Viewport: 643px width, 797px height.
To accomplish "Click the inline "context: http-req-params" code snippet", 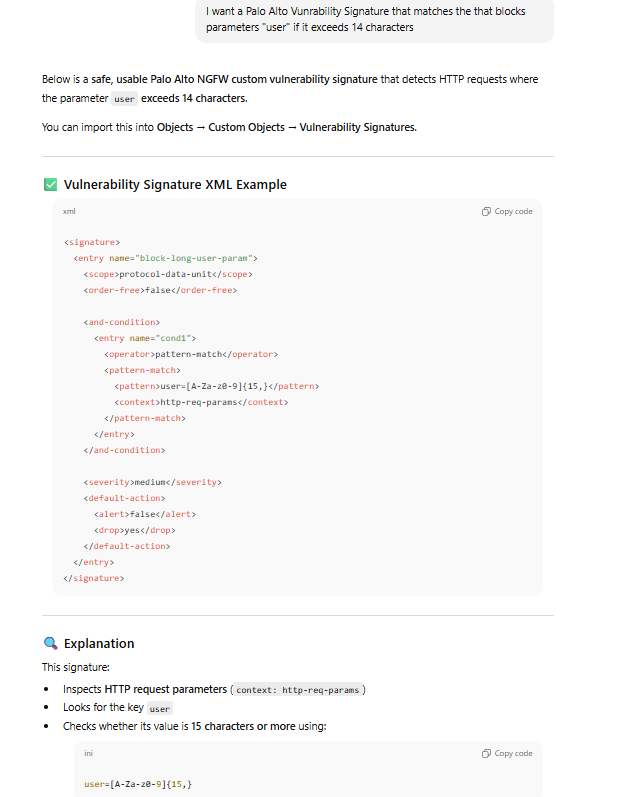I will click(300, 689).
